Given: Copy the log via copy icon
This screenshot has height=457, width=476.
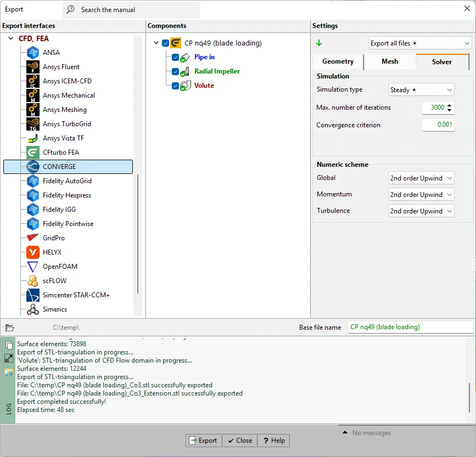Looking at the screenshot, I should point(9,345).
